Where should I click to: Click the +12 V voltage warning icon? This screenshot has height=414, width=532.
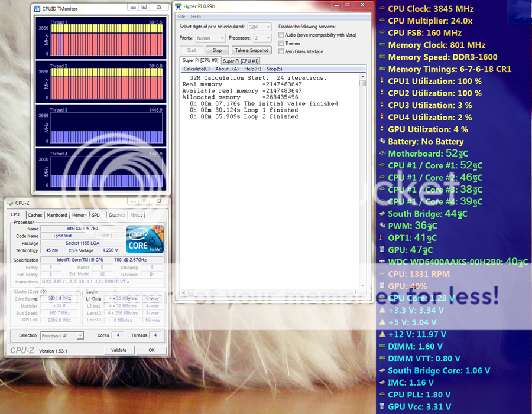381,334
